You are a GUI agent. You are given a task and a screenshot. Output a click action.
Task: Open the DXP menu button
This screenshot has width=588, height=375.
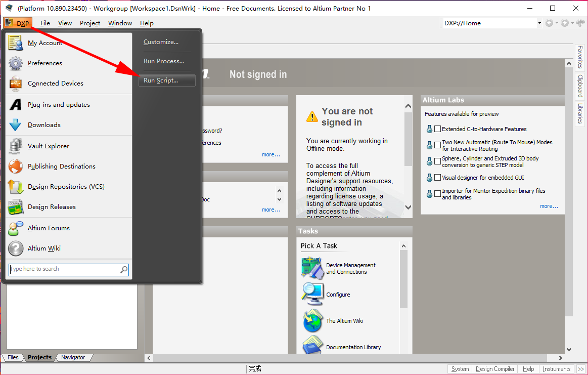pos(18,23)
